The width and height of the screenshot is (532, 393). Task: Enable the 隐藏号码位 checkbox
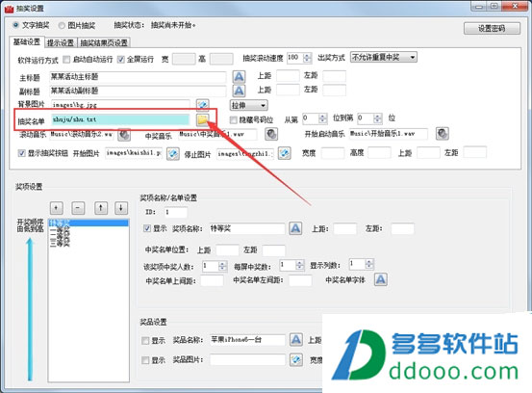[233, 119]
